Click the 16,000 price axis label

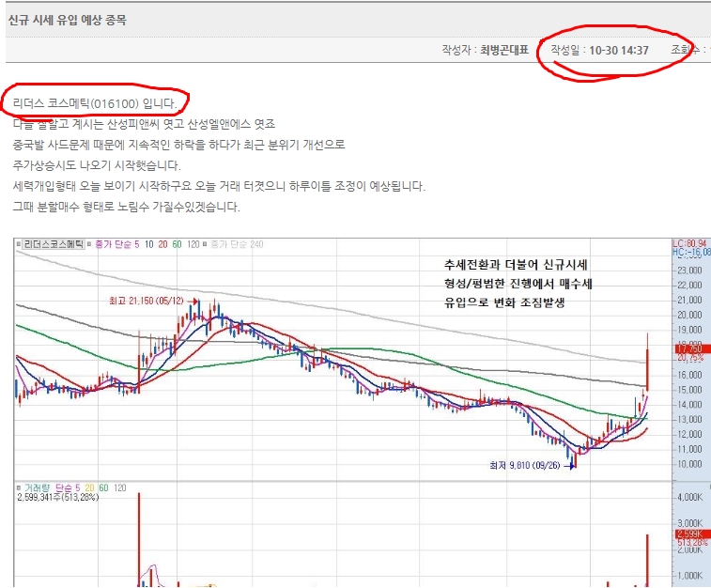689,375
